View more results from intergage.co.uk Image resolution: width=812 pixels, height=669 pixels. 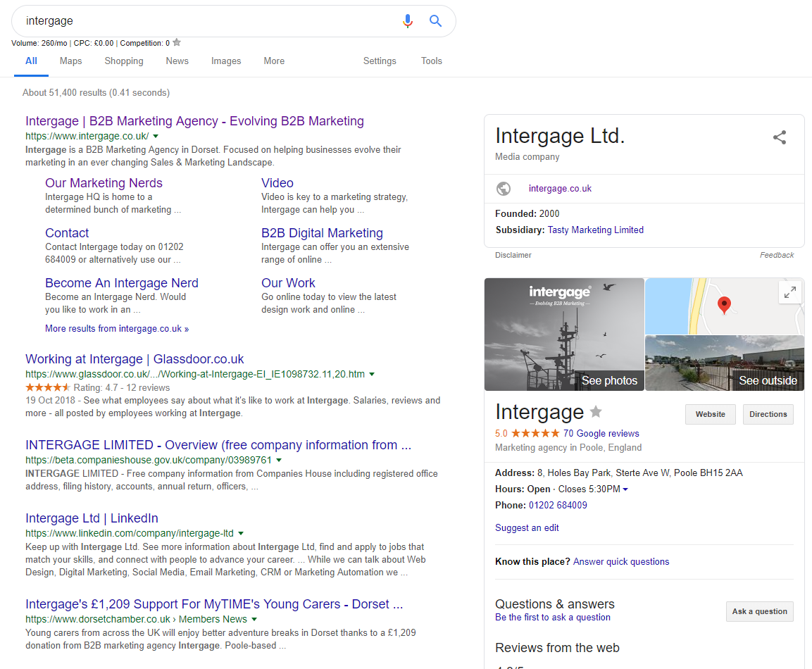click(117, 329)
